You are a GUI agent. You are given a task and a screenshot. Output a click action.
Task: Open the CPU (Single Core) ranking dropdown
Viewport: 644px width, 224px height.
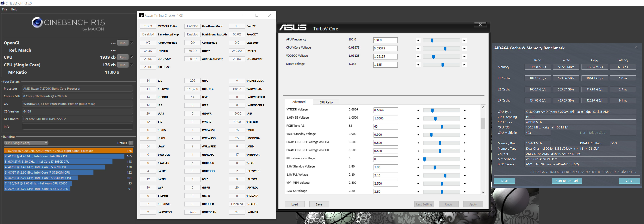(x=26, y=143)
